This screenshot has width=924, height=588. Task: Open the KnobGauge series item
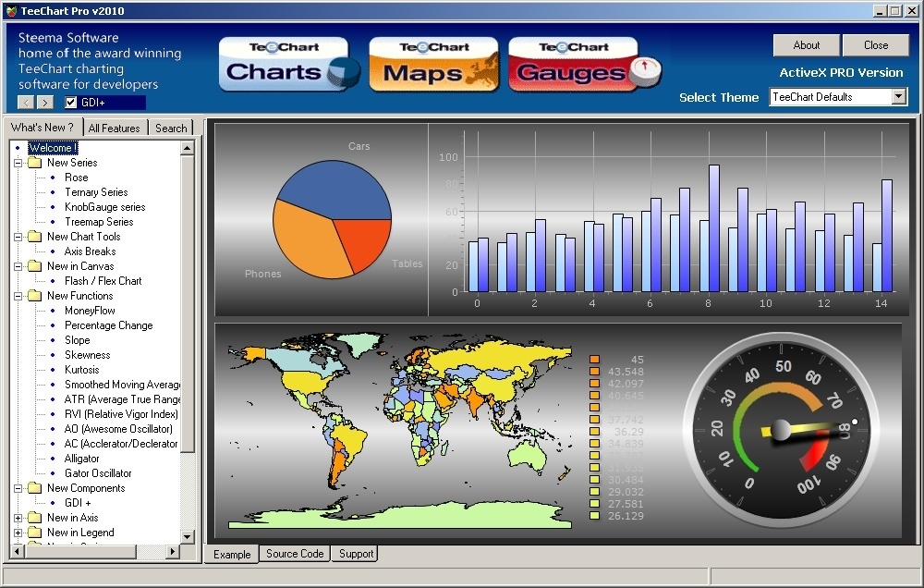click(105, 207)
